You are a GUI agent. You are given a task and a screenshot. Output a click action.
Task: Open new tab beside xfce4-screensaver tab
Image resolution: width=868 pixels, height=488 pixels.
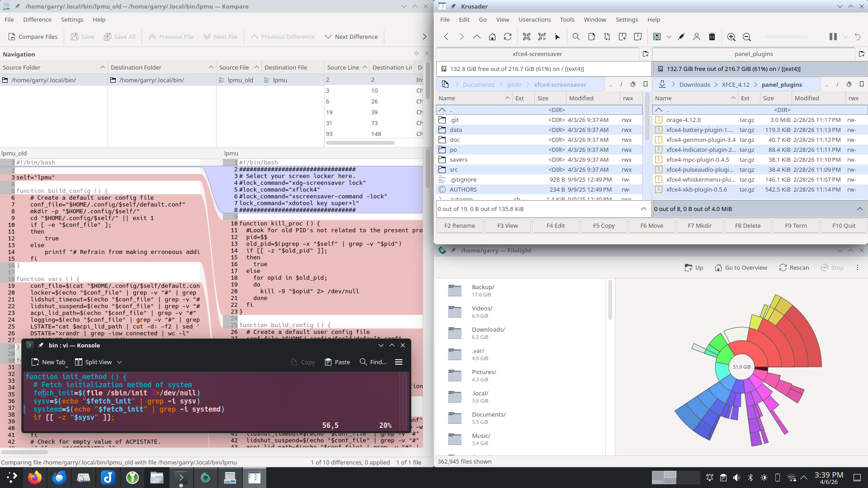(646, 54)
